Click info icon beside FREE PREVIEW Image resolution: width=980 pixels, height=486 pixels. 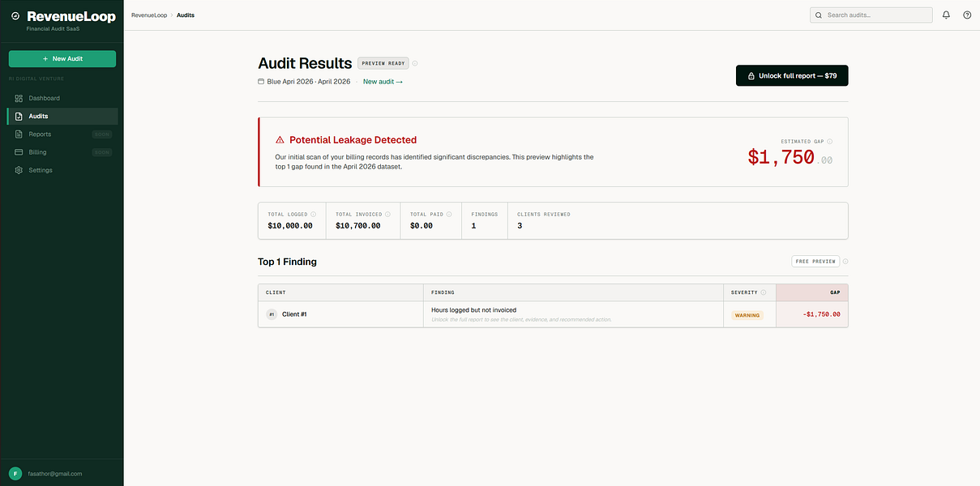click(x=845, y=262)
